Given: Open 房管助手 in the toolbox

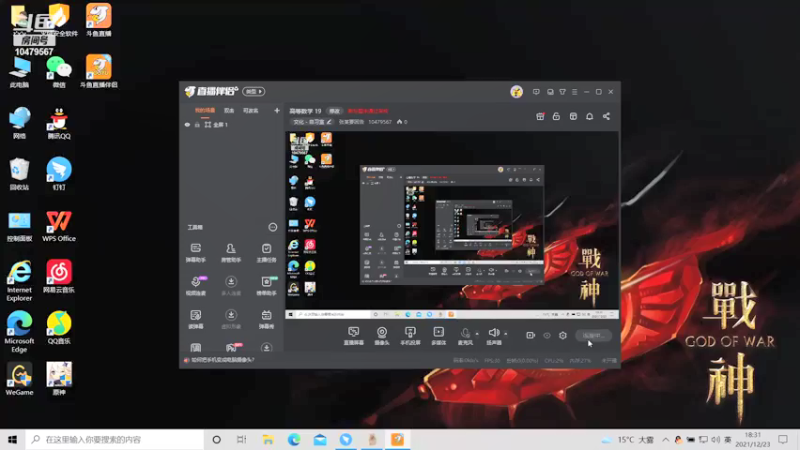Looking at the screenshot, I should point(231,253).
